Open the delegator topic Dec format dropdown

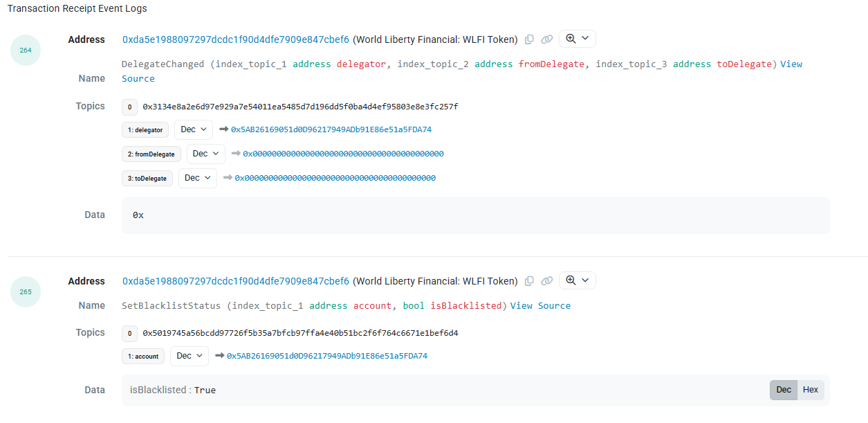tap(194, 129)
